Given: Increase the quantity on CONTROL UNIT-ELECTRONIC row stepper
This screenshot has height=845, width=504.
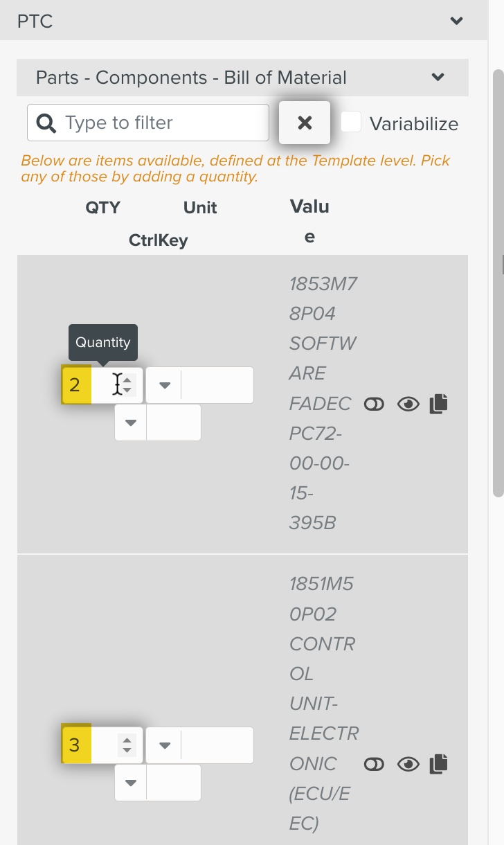Looking at the screenshot, I should click(x=127, y=740).
